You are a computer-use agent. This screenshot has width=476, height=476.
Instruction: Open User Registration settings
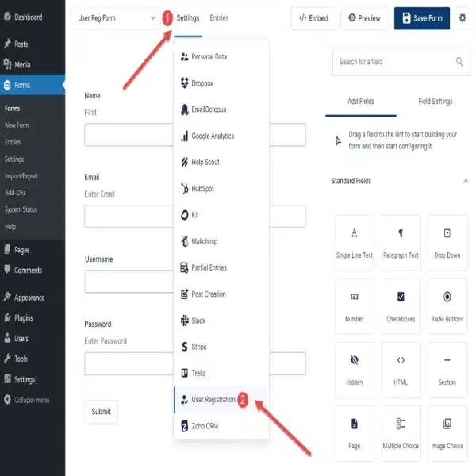(x=221, y=400)
